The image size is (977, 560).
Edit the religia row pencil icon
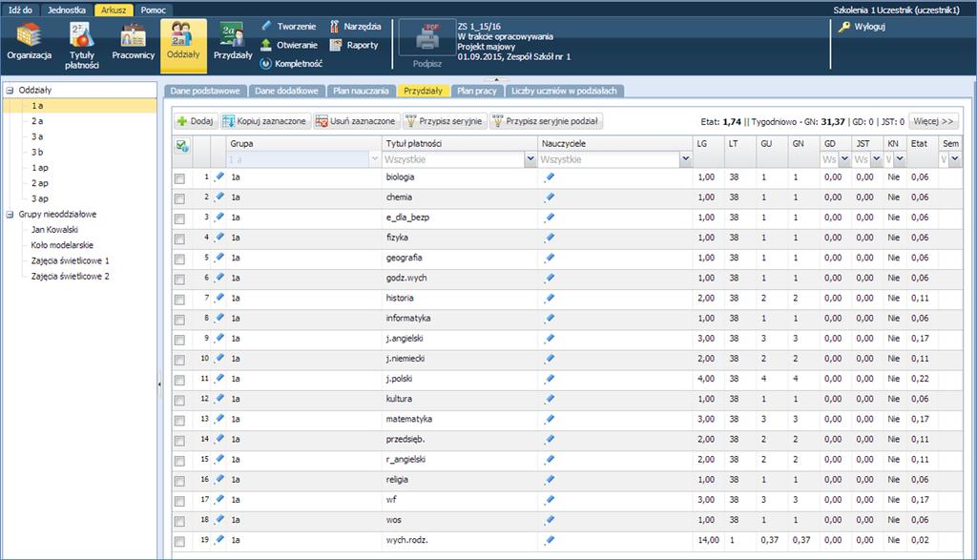tap(219, 479)
